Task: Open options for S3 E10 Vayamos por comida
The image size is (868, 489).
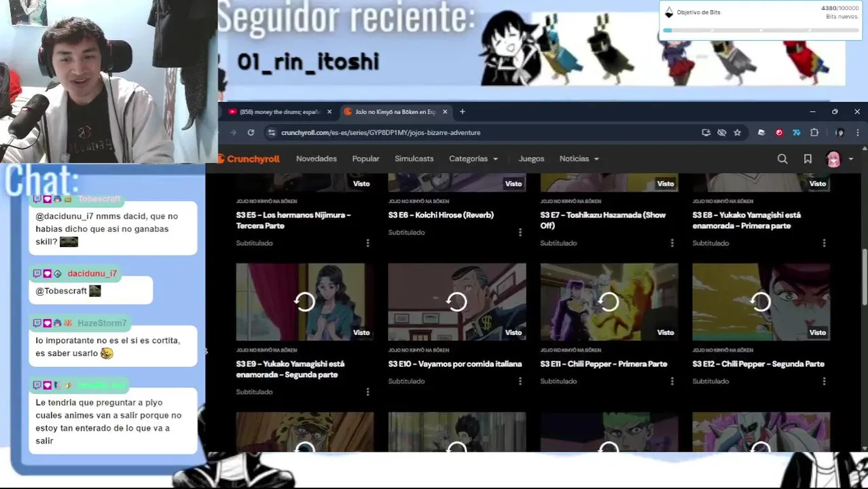Action: [520, 381]
